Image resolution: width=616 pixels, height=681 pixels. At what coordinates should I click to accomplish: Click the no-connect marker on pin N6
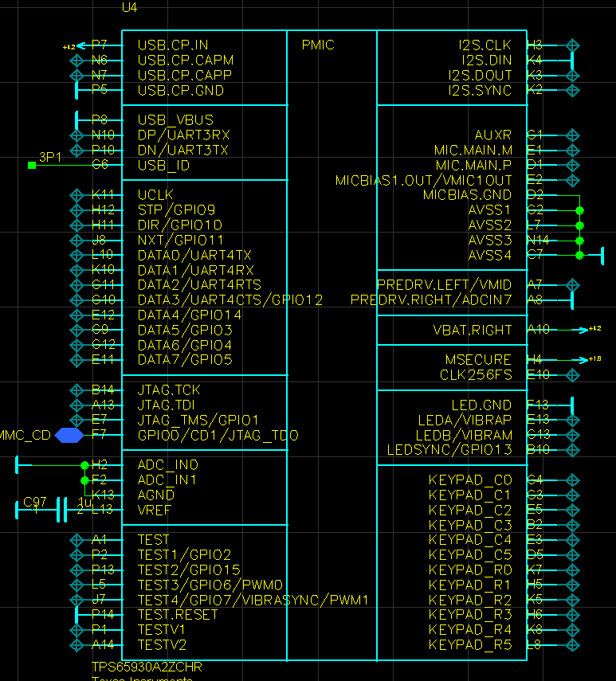point(77,61)
